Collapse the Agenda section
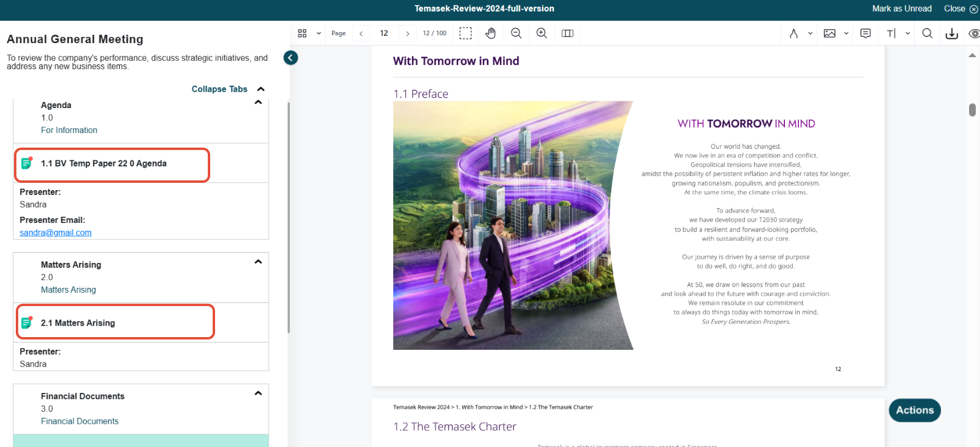980x447 pixels. (x=258, y=102)
